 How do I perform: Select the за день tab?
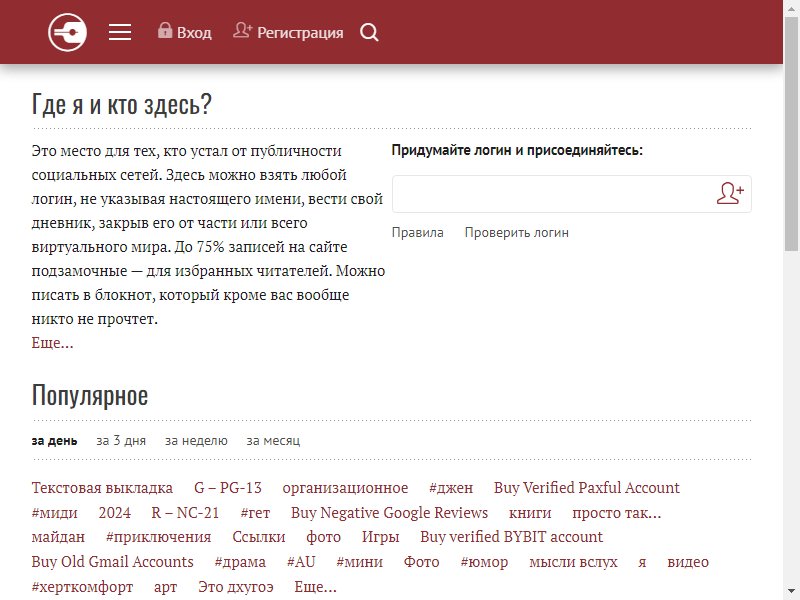click(55, 441)
